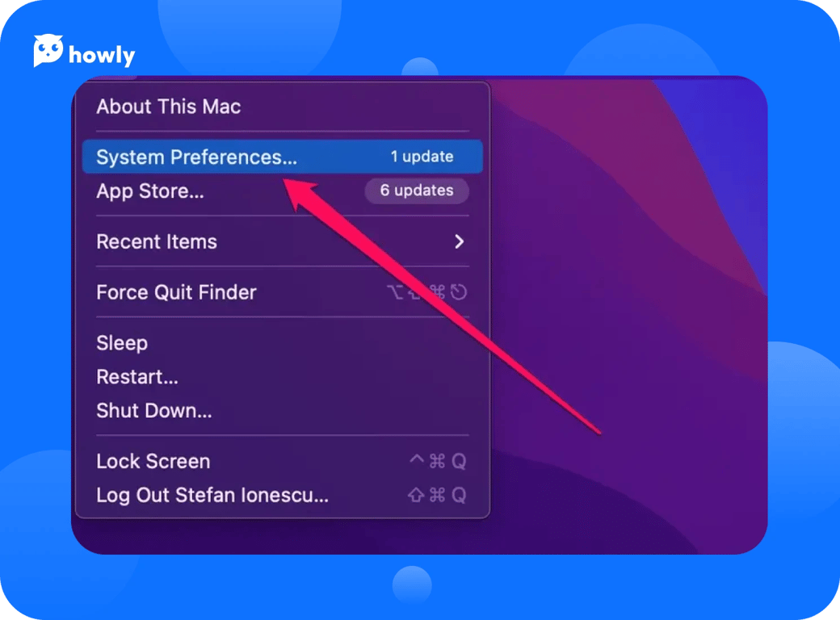
Task: Click the 1 update badge
Action: [422, 157]
